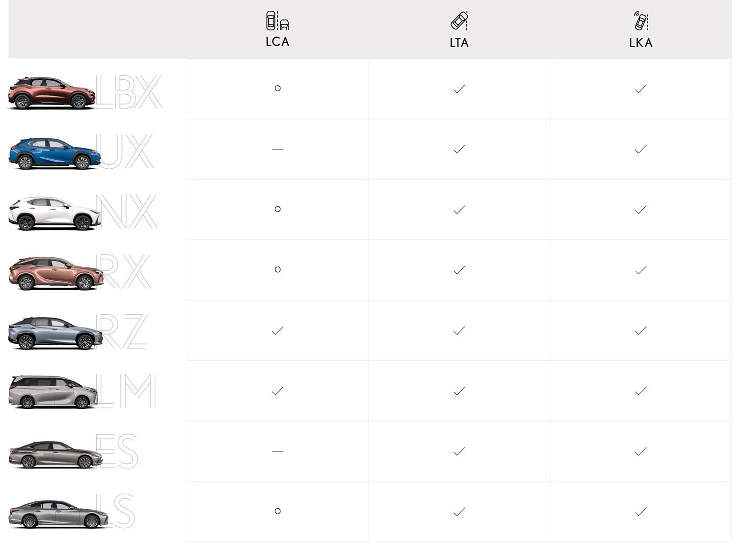Click the LTA lane tracing icon
This screenshot has width=747, height=560.
[459, 21]
